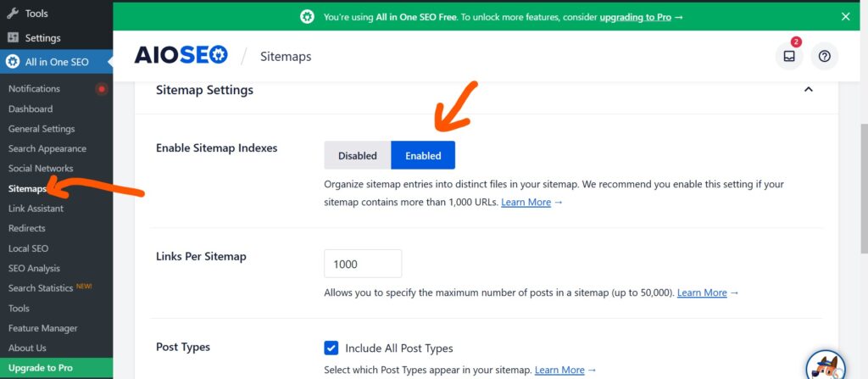Open Notifications in AIOSEO menu
The width and height of the screenshot is (868, 379).
coord(34,89)
